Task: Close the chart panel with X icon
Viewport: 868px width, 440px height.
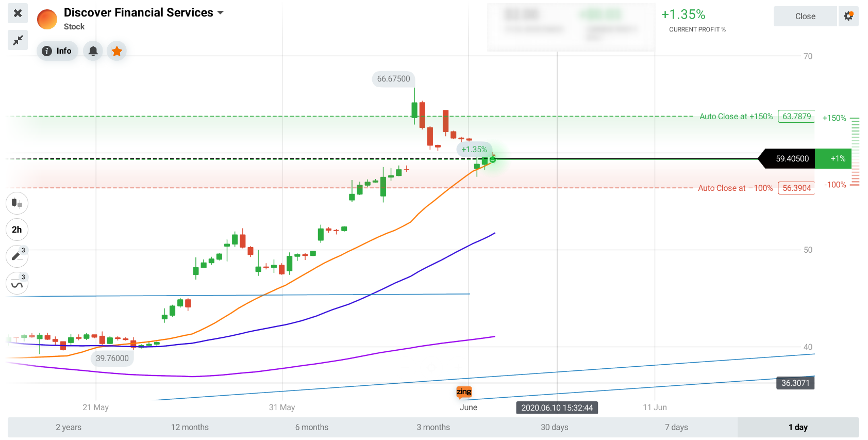Action: pyautogui.click(x=18, y=13)
